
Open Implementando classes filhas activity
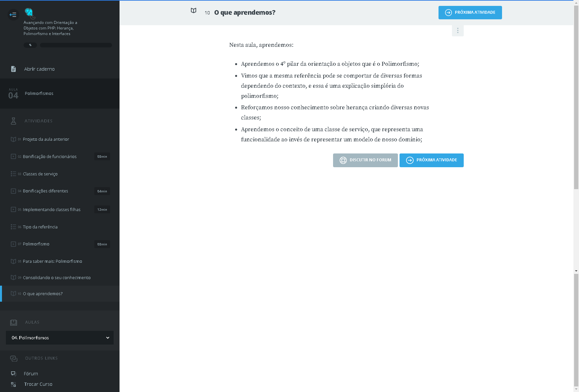coord(51,209)
